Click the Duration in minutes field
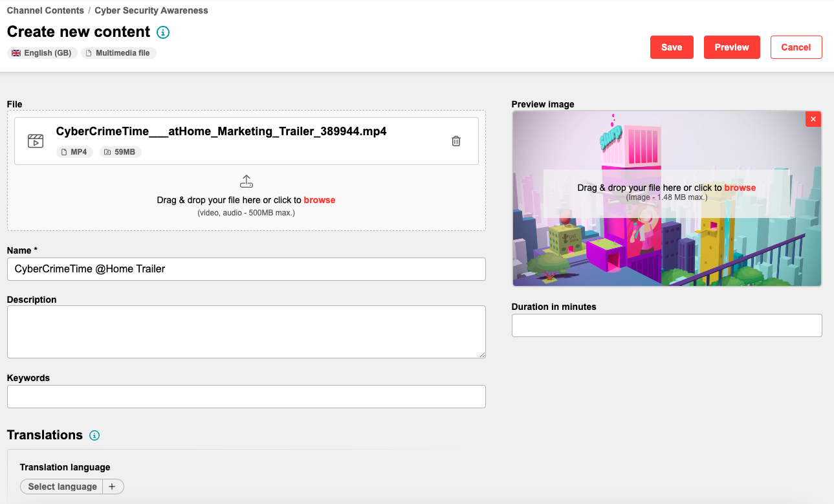The height and width of the screenshot is (504, 834). tap(666, 325)
